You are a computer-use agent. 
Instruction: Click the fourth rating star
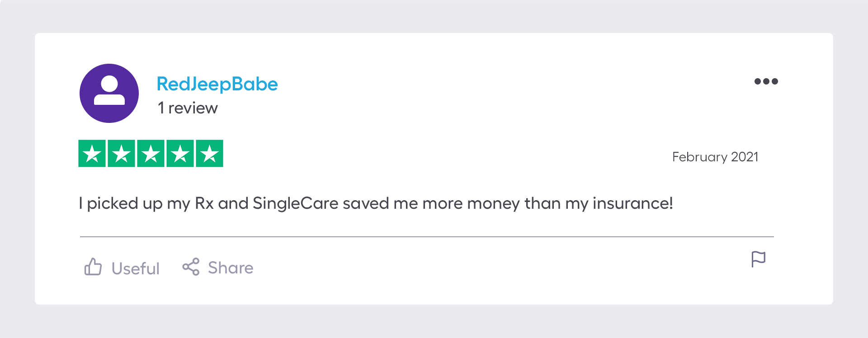(181, 153)
